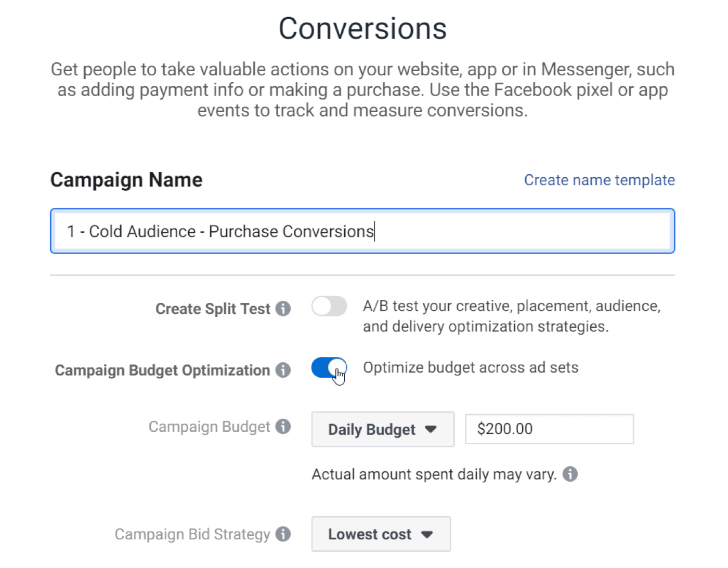The width and height of the screenshot is (728, 568).
Task: Show info about daily spend variance
Action: tap(570, 473)
